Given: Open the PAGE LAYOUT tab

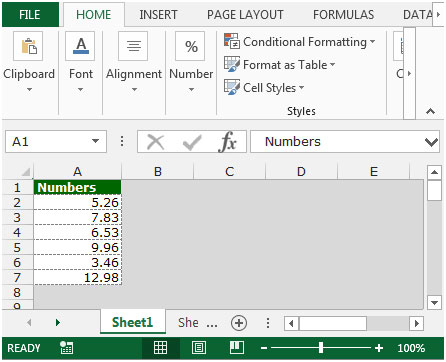Looking at the screenshot, I should coord(245,15).
